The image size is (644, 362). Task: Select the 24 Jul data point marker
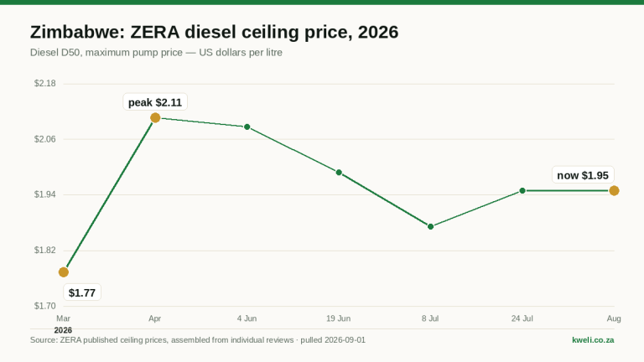pyautogui.click(x=522, y=191)
